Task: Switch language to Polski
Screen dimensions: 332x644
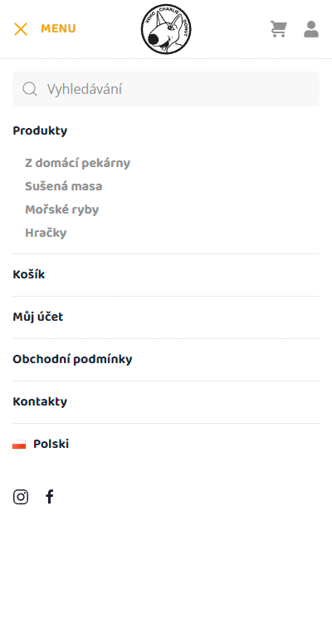Action: pyautogui.click(x=51, y=444)
